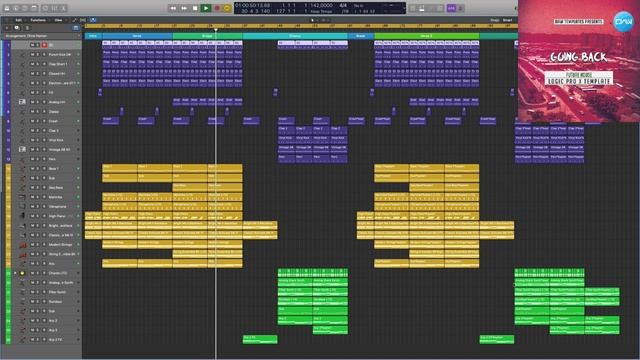Click the Arp 2 FX track icon
This screenshot has width=640, height=360.
[22, 340]
